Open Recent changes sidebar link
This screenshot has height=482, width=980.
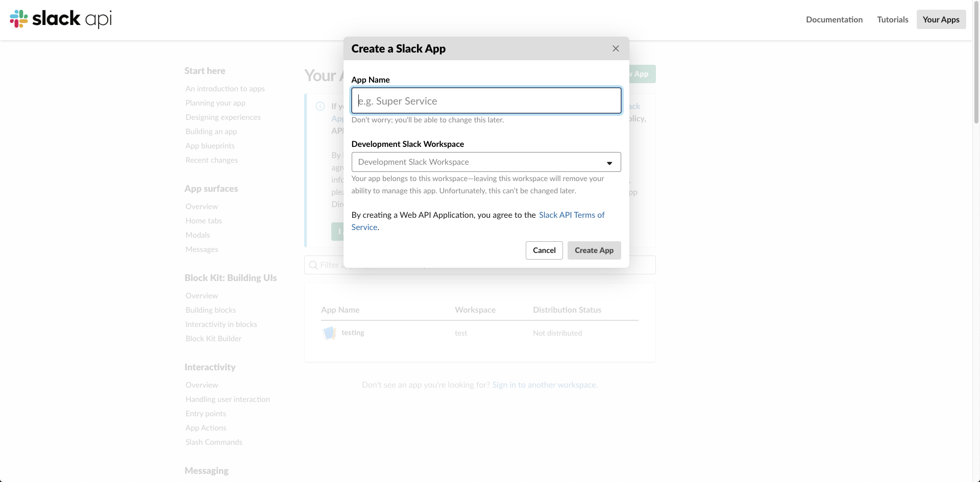click(212, 160)
